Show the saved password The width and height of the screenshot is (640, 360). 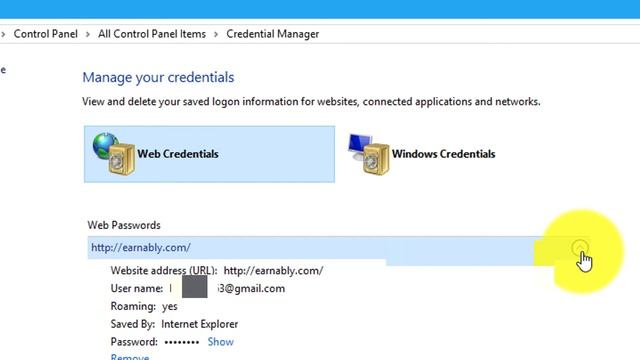tap(220, 342)
